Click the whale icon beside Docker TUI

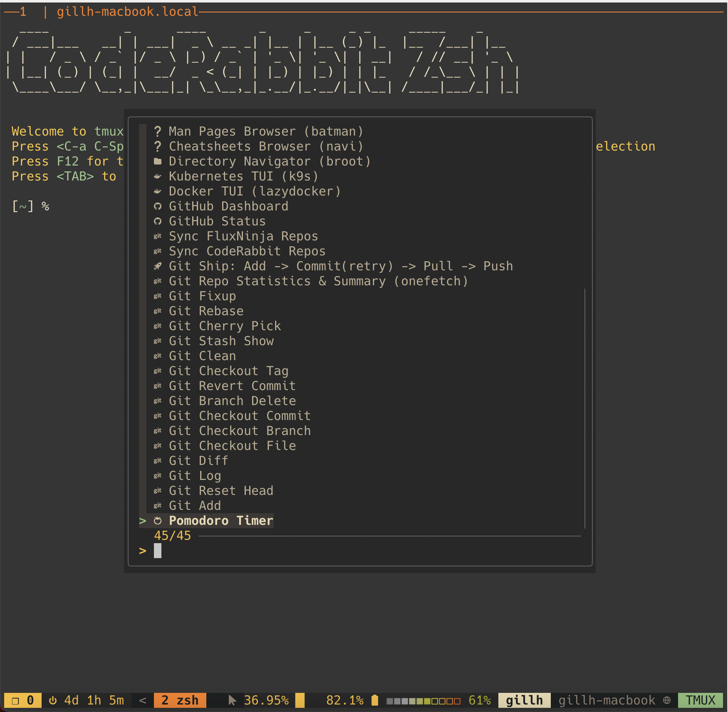pyautogui.click(x=158, y=191)
